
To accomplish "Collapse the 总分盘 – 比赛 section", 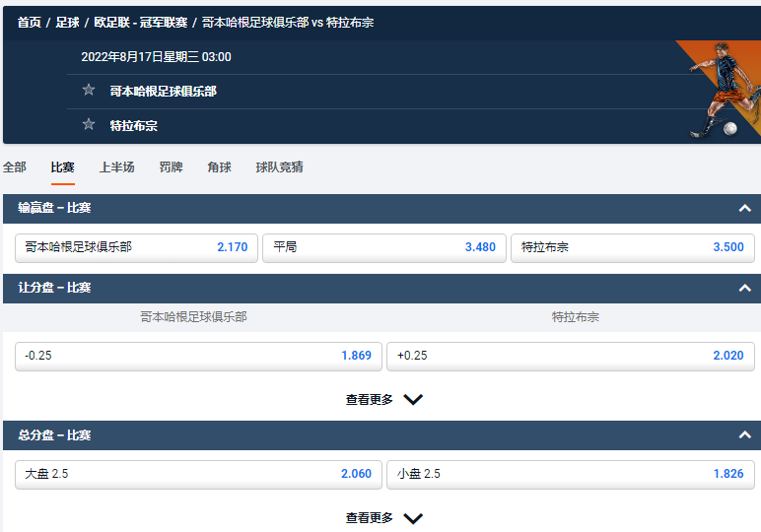I will tap(744, 434).
